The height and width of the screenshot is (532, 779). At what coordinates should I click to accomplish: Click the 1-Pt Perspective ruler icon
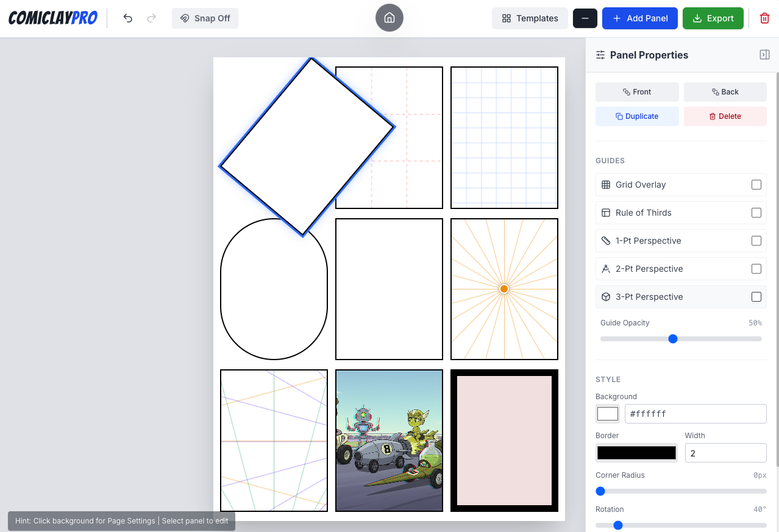606,241
